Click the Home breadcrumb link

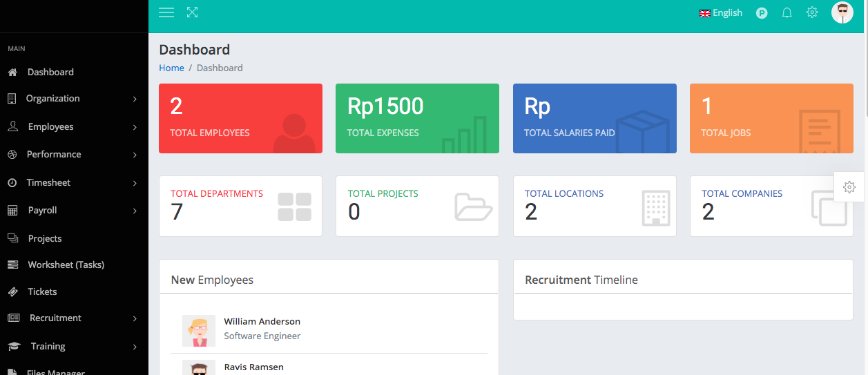point(171,68)
